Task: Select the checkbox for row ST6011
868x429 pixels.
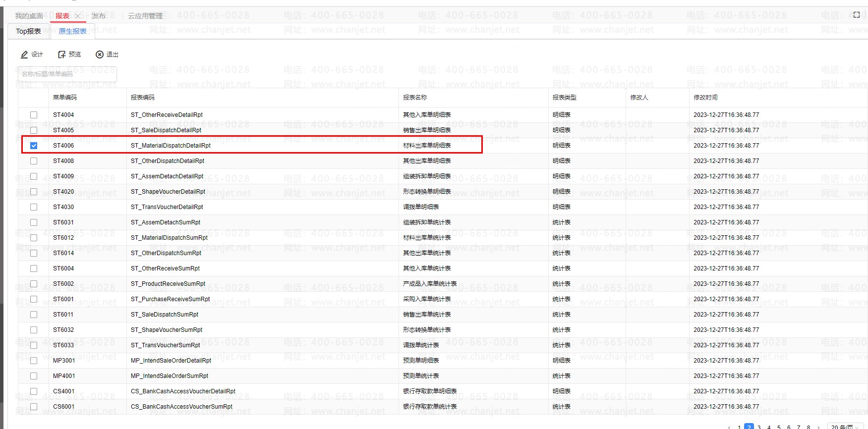Action: [x=34, y=315]
